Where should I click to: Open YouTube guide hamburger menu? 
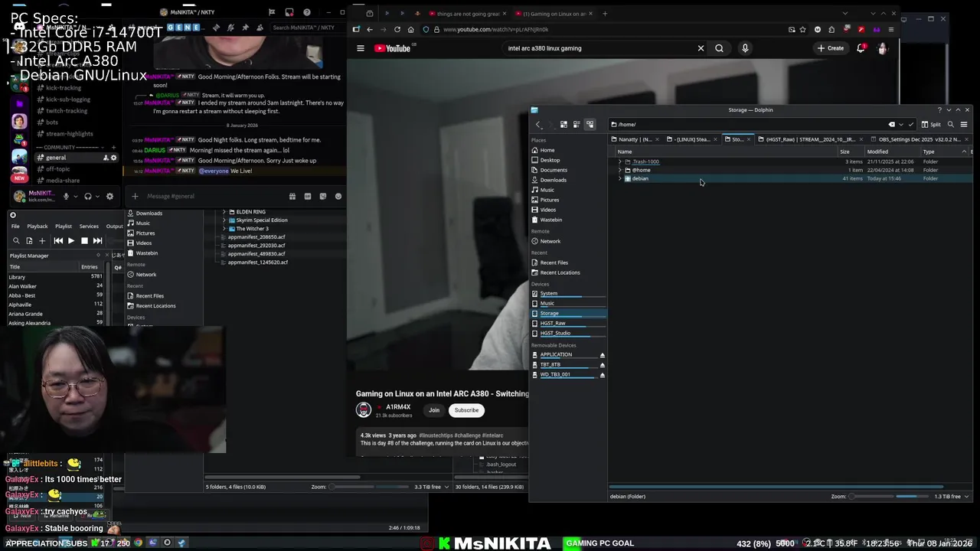point(361,48)
